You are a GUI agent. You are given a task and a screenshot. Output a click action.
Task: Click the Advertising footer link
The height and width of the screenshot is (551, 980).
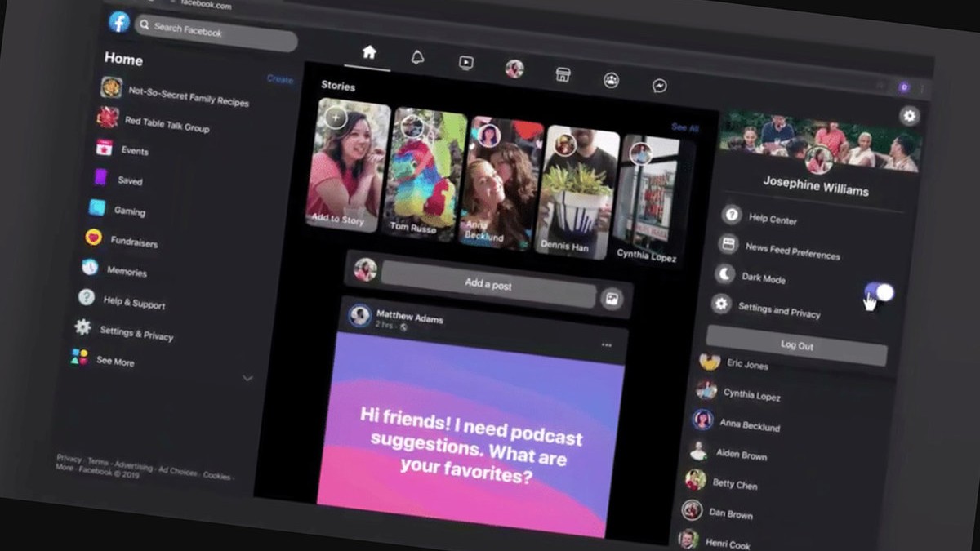click(133, 466)
